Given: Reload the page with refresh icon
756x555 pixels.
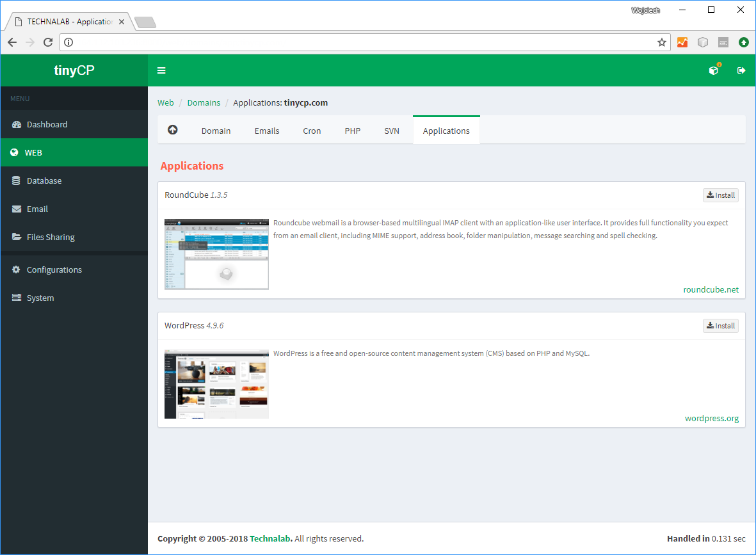Looking at the screenshot, I should (x=48, y=42).
